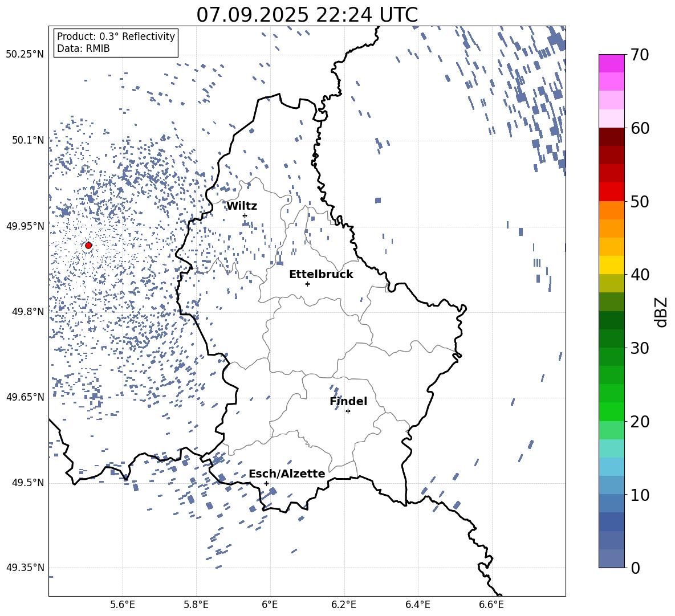The height and width of the screenshot is (616, 675).
Task: Click the latitude label 50.25°N
Action: pos(25,55)
